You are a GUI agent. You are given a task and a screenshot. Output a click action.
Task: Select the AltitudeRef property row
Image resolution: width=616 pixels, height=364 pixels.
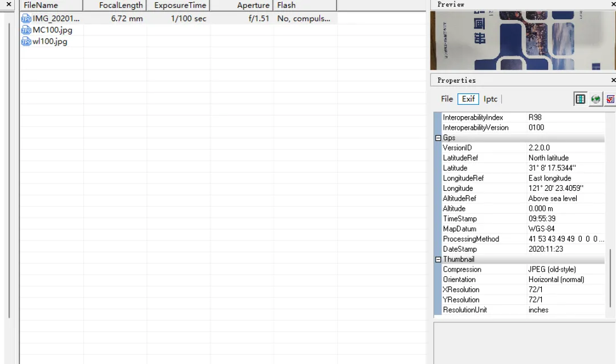tap(523, 198)
